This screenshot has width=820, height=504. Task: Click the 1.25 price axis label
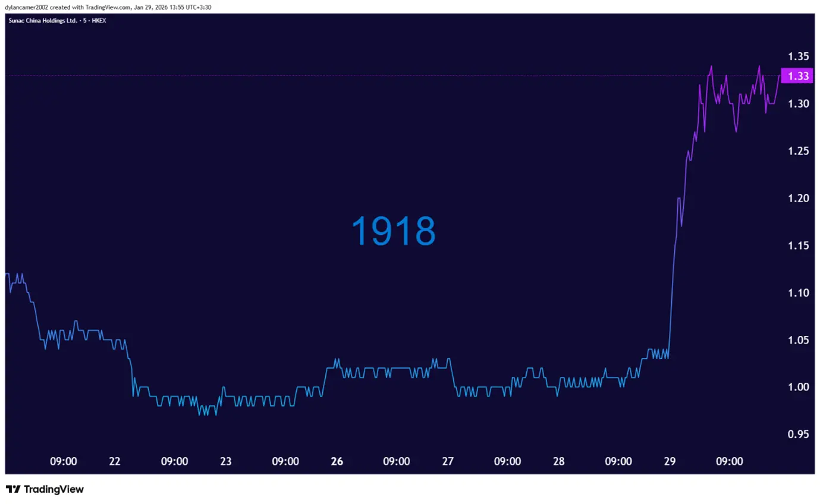click(x=797, y=151)
